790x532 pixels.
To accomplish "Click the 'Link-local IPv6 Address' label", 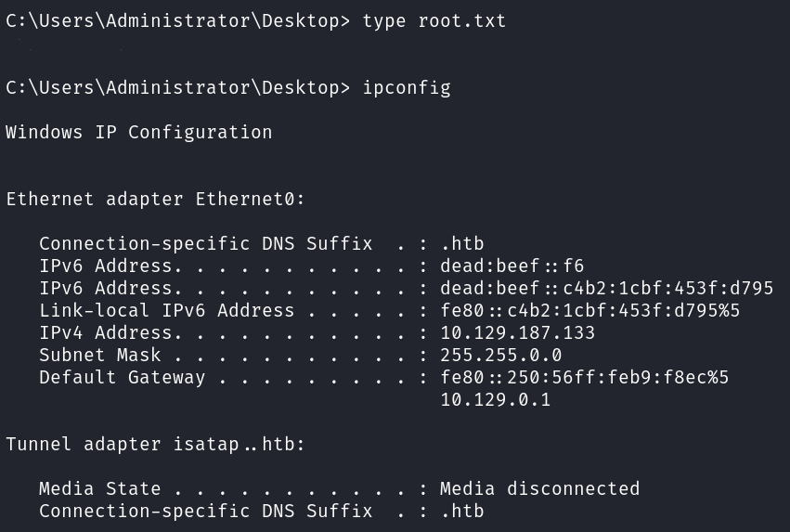I will [x=167, y=310].
